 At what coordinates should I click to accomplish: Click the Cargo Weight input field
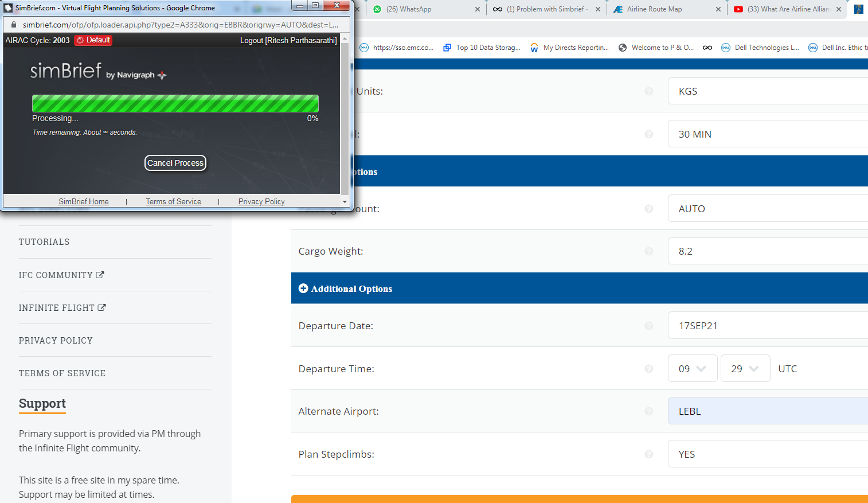point(768,251)
